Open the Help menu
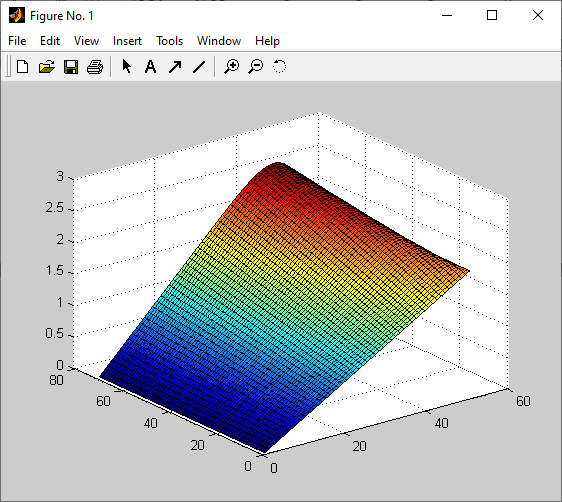 (267, 41)
